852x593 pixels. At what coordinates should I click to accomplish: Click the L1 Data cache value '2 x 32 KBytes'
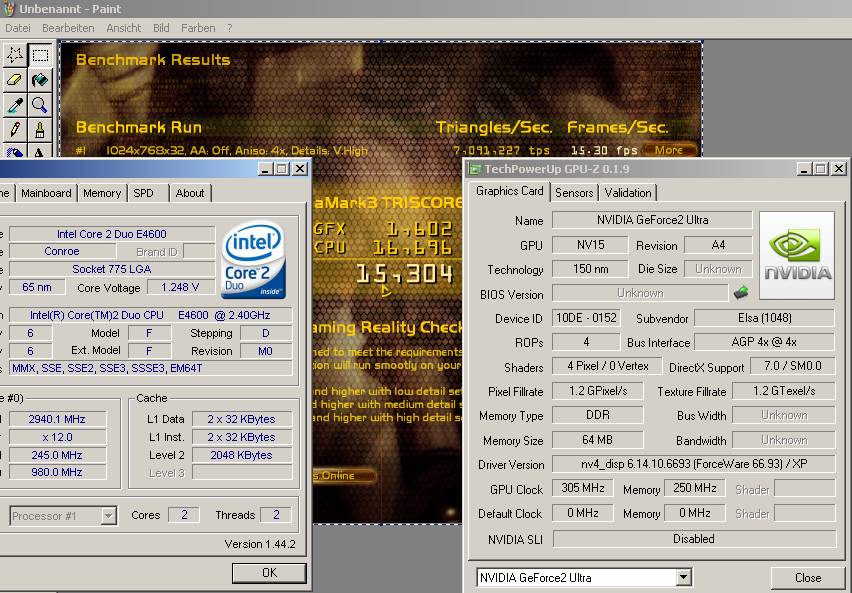tap(241, 419)
